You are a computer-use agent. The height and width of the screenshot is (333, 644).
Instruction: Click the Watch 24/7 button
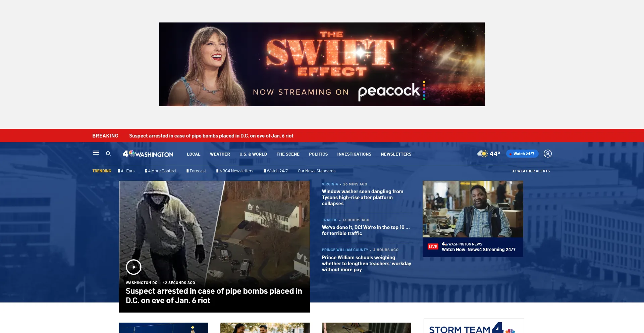522,154
